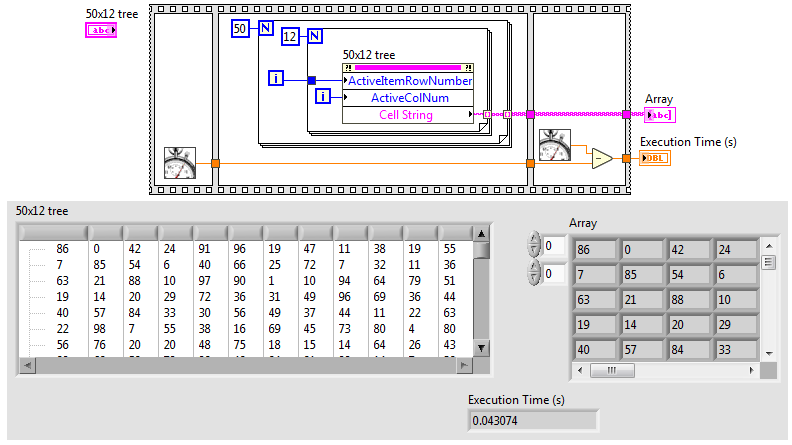The height and width of the screenshot is (445, 792).
Task: Click the Array column index stepper
Action: click(x=534, y=273)
